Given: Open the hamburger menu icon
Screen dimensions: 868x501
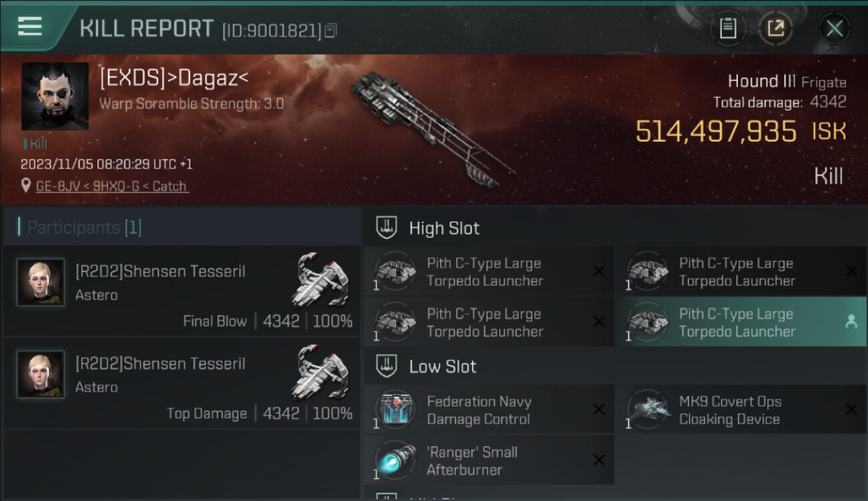Looking at the screenshot, I should point(30,27).
